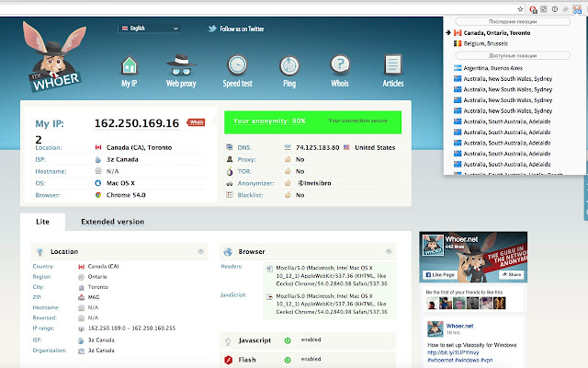Click the red Whois badge next to IP
Screen dimensions: 588x368
pyautogui.click(x=196, y=122)
